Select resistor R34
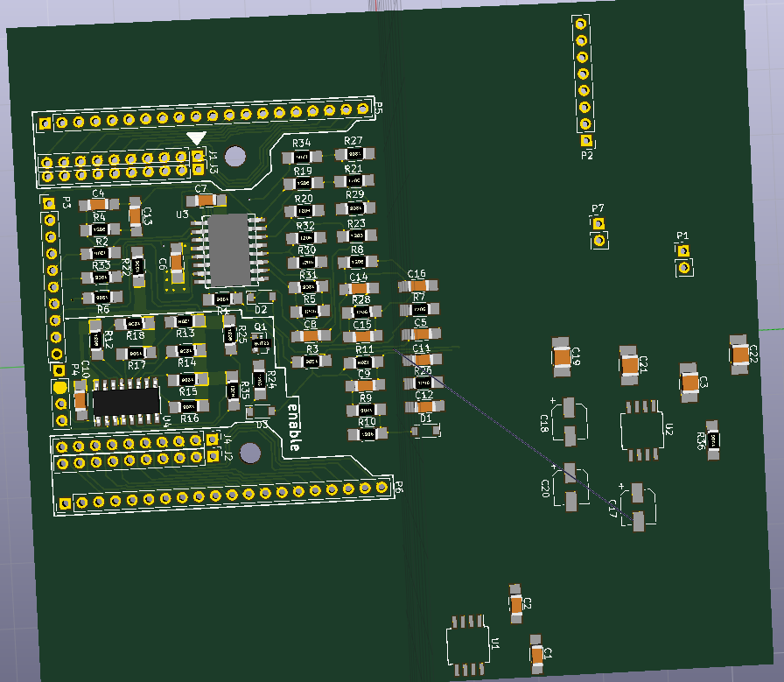 tap(302, 158)
